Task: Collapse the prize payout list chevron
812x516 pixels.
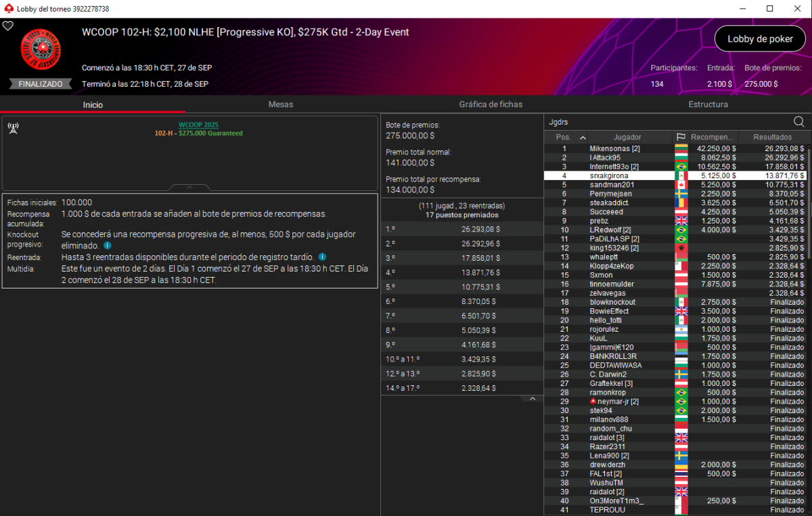Action: [533, 399]
